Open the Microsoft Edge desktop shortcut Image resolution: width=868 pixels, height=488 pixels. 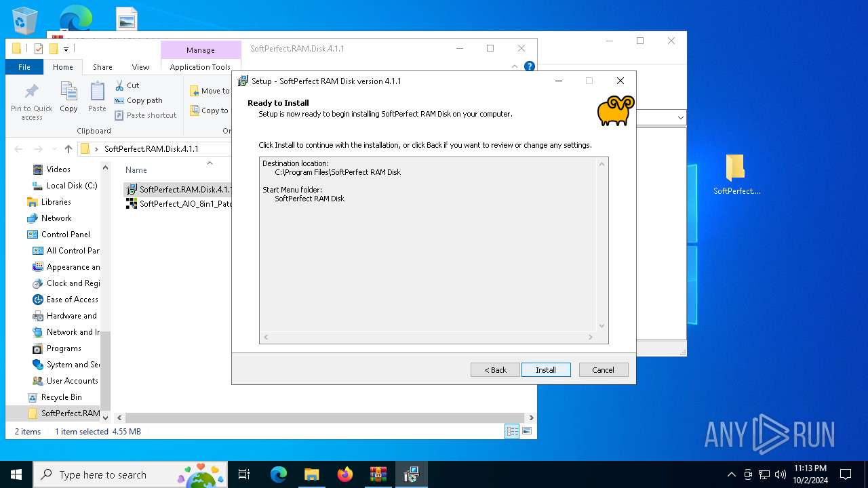tap(75, 19)
